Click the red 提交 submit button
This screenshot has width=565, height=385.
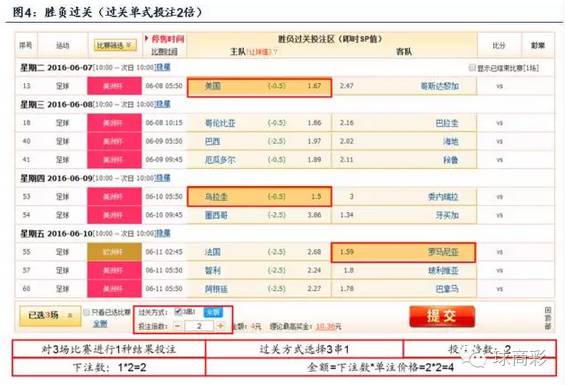click(x=442, y=316)
